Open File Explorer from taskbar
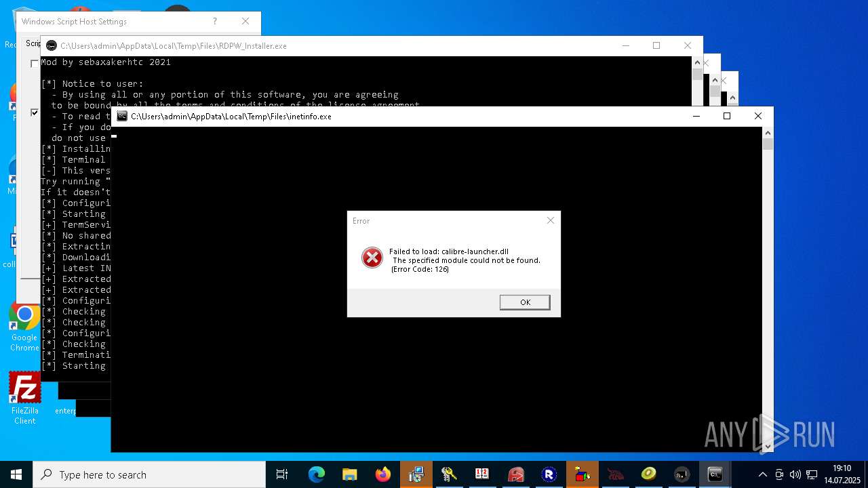 coord(350,474)
